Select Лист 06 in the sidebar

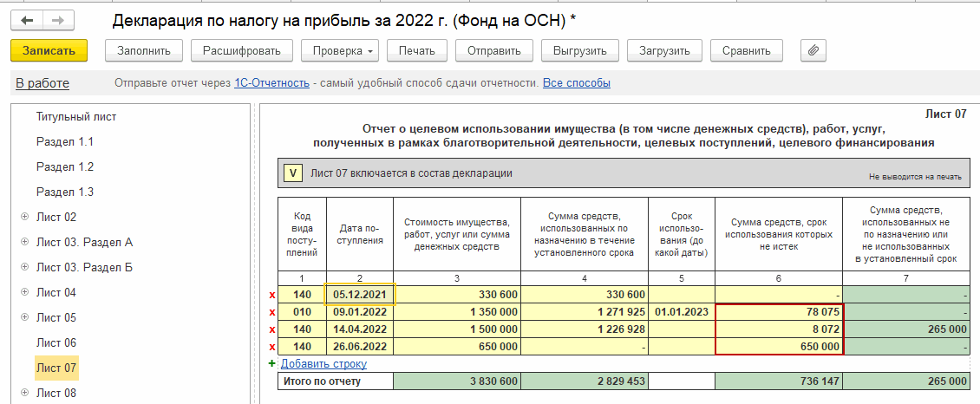click(x=56, y=342)
